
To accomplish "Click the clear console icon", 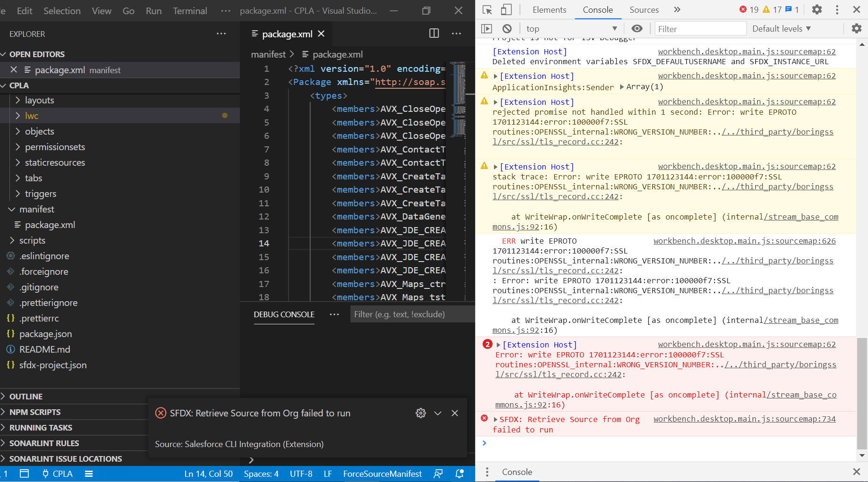I will 507,29.
